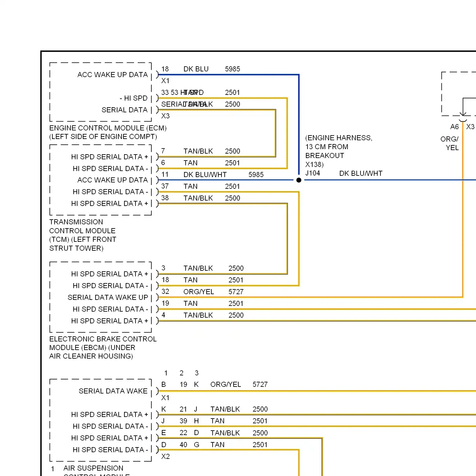Click the X138) text above J104
This screenshot has width=476, height=476.
[x=314, y=164]
